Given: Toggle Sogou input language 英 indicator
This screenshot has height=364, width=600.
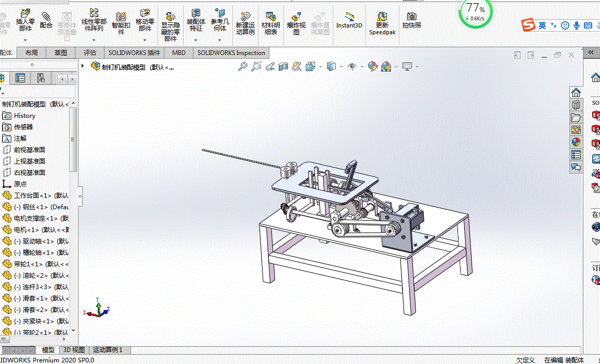Looking at the screenshot, I should 542,25.
